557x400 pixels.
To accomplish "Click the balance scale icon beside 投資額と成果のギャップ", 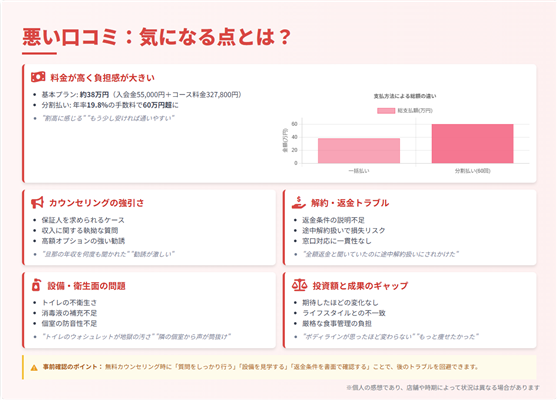I will 299,285.
